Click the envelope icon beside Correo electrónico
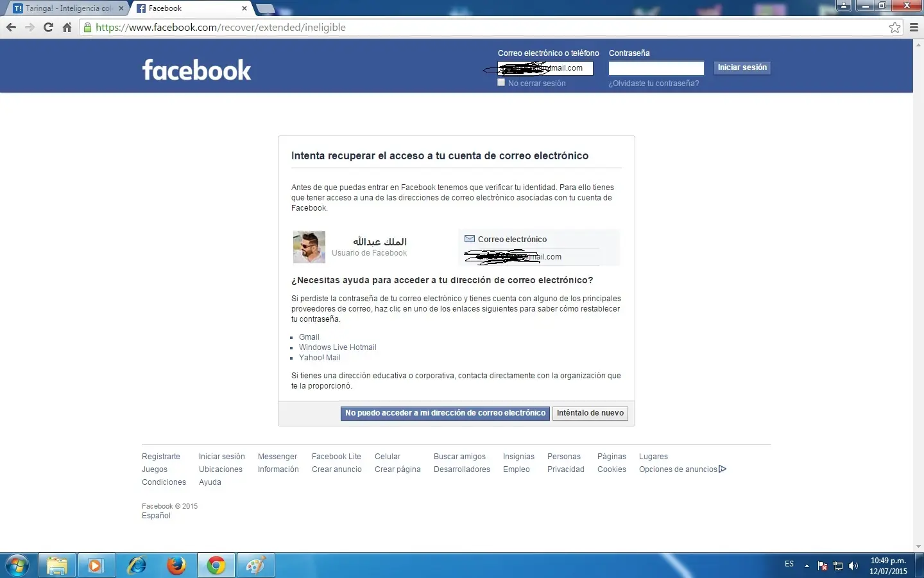The image size is (924, 578). coord(470,239)
